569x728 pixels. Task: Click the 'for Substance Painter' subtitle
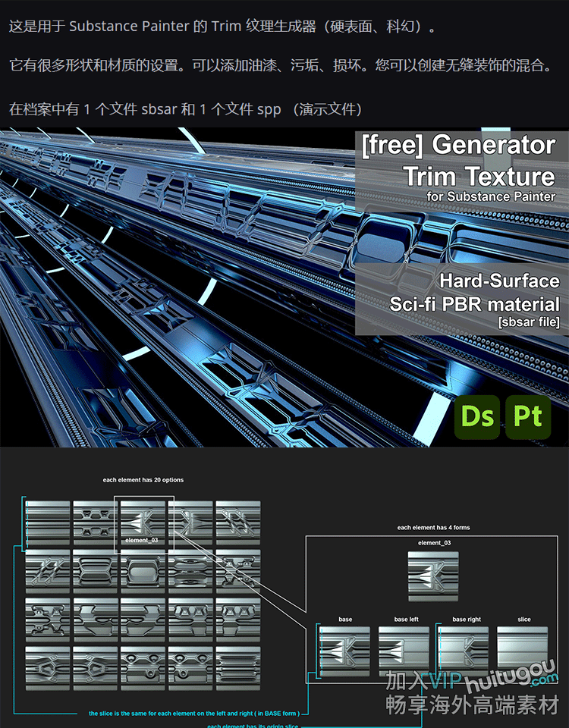click(x=490, y=196)
